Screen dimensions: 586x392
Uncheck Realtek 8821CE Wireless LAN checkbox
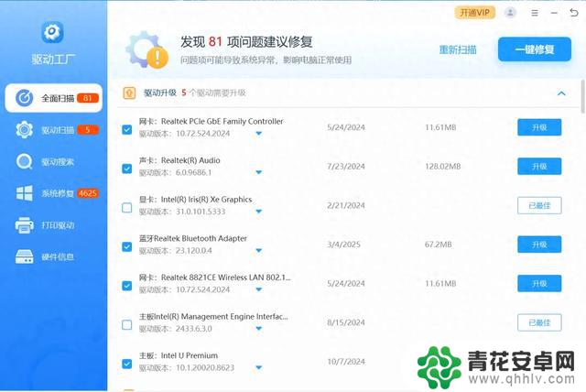click(127, 286)
